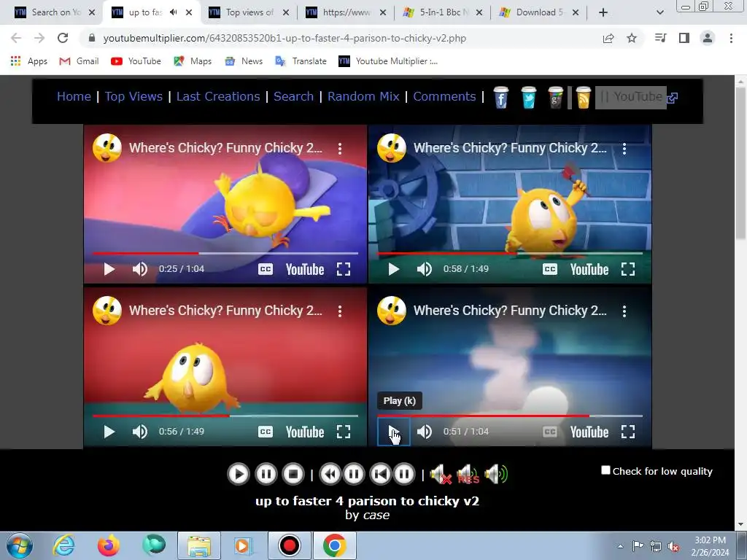
Task: Click the Twitter cup icon
Action: coord(528,98)
